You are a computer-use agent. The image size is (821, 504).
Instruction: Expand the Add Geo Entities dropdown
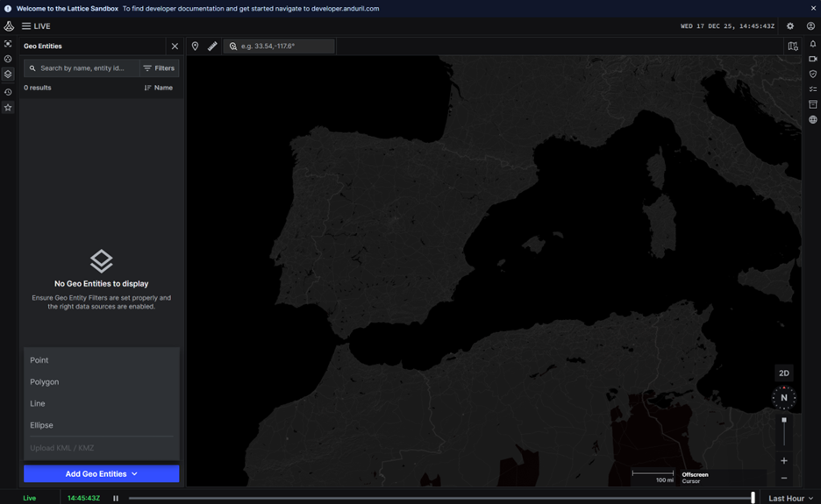[102, 474]
